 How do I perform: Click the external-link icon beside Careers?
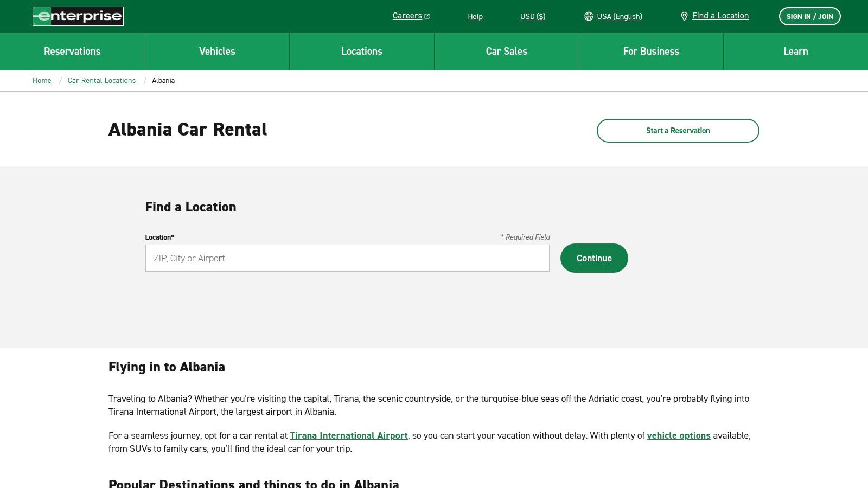tap(427, 16)
